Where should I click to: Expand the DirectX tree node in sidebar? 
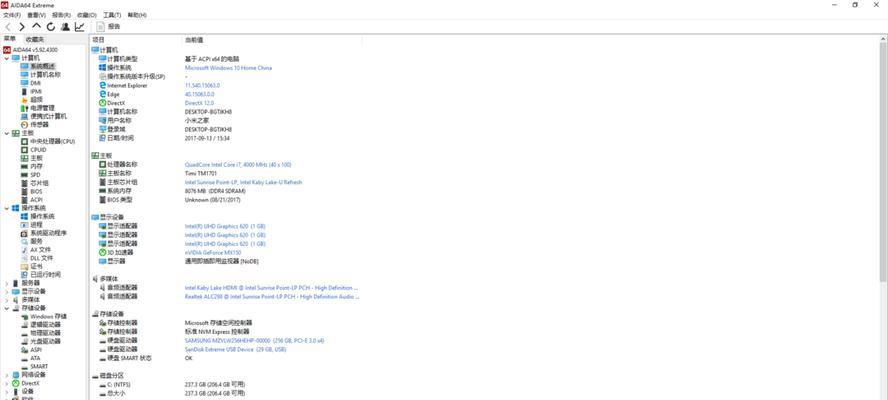[6, 383]
